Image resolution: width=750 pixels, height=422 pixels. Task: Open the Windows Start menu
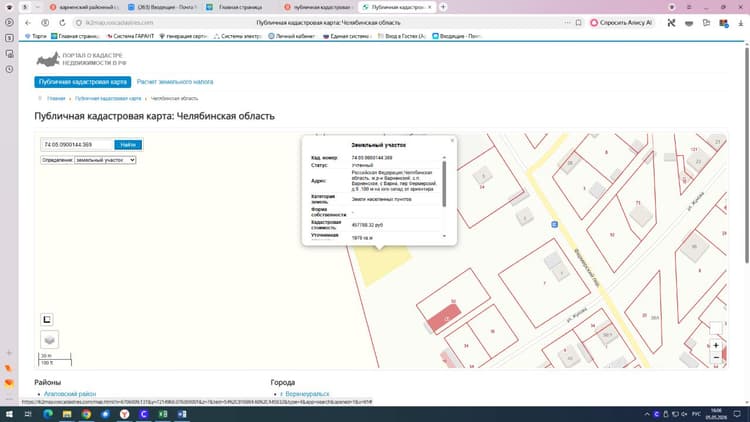tap(9, 414)
